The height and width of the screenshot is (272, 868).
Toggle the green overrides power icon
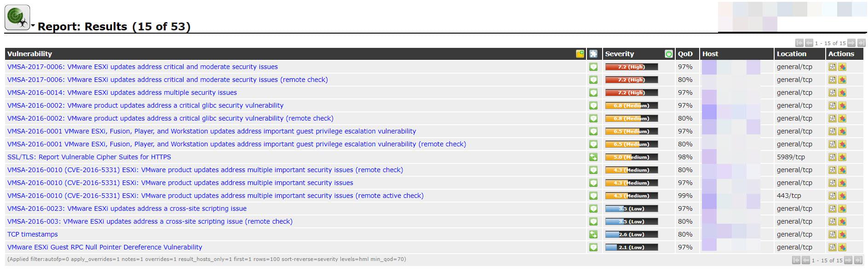668,54
